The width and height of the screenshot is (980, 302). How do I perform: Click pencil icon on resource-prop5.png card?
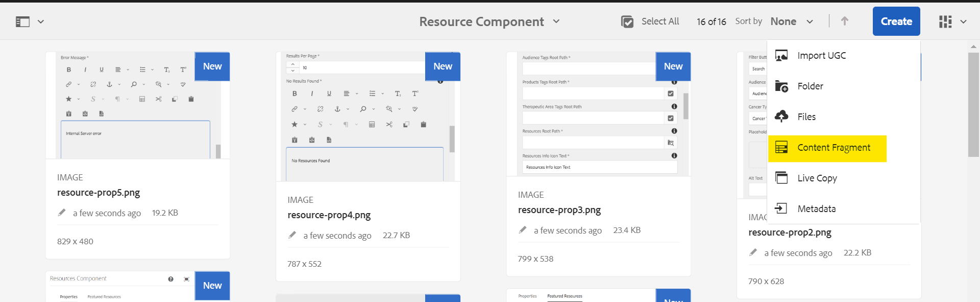pos(62,213)
